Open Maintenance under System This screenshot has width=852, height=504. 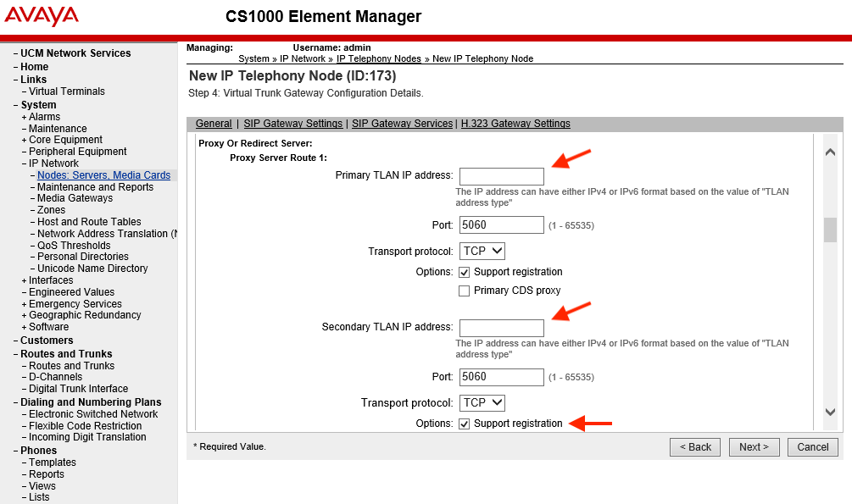[x=58, y=129]
